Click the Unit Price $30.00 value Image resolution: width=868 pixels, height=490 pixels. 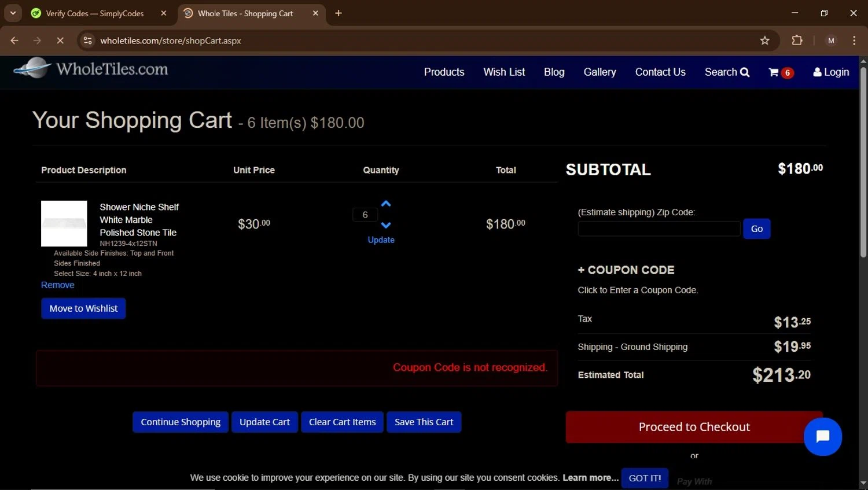tap(253, 224)
